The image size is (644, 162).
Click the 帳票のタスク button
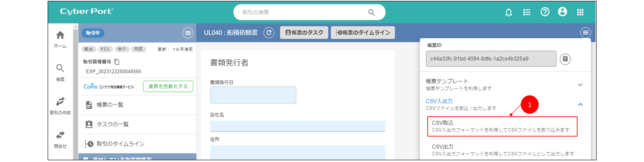tap(304, 33)
